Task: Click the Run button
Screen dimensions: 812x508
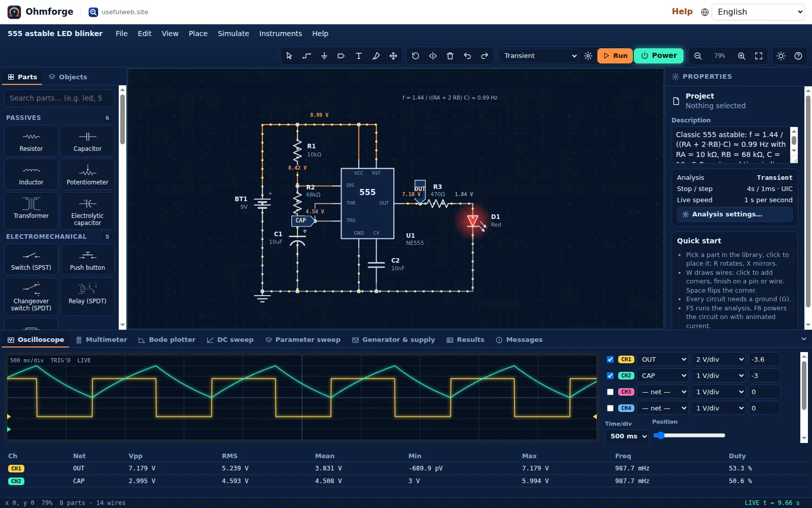Action: point(615,56)
